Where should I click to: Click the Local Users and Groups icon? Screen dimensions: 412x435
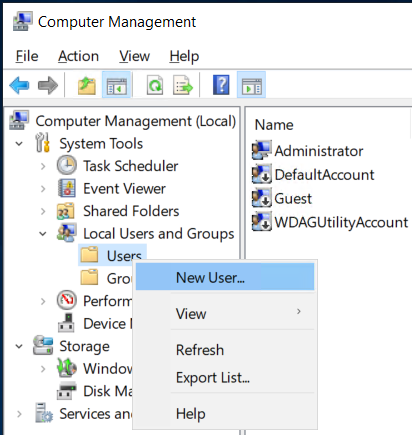pos(67,233)
